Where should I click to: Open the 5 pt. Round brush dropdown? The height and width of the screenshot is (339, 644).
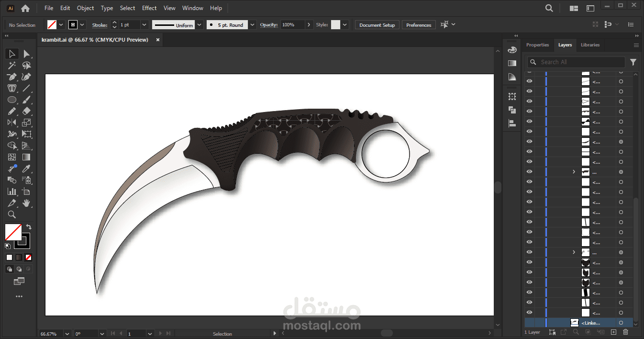[252, 25]
